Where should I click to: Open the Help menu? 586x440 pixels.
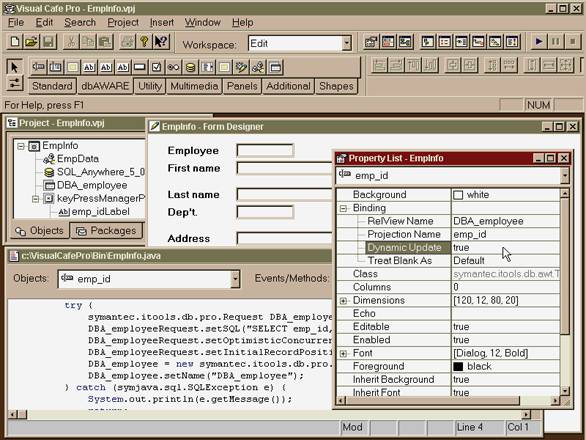coord(243,23)
